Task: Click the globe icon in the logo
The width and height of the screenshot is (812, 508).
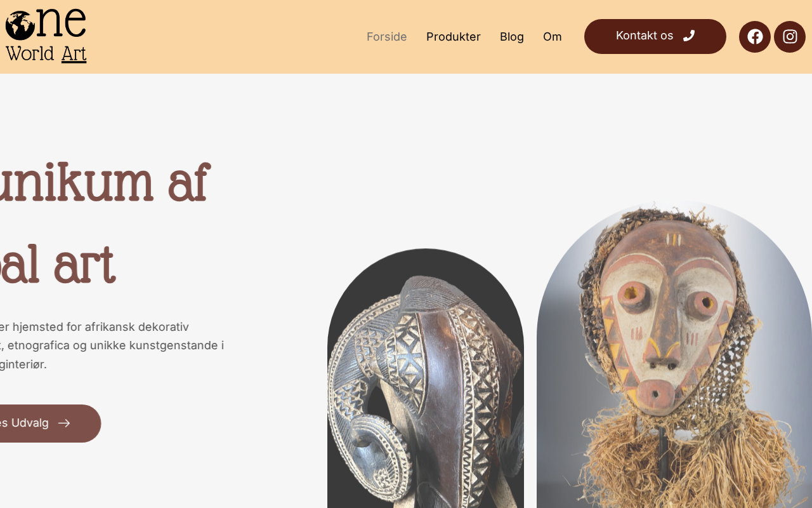Action: pyautogui.click(x=20, y=26)
